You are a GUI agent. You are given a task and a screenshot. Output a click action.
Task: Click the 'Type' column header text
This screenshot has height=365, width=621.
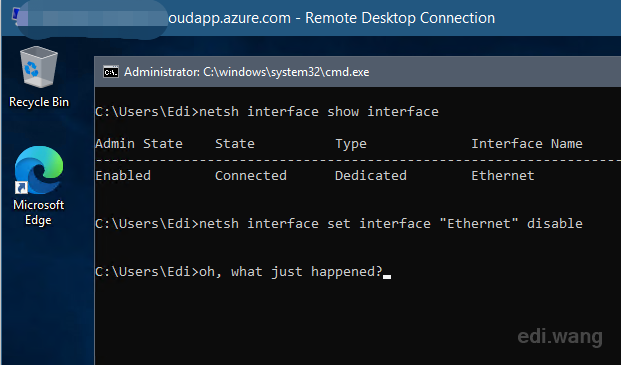351,144
